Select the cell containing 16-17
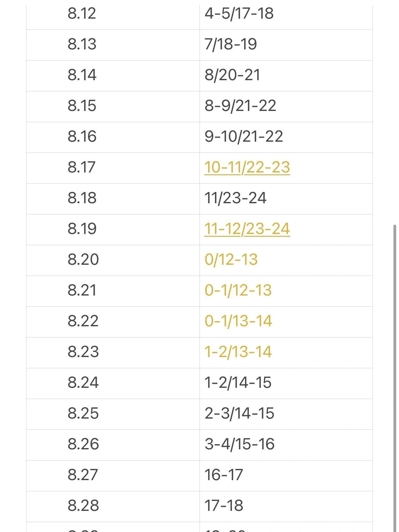Image resolution: width=399 pixels, height=532 pixels. tap(286, 476)
